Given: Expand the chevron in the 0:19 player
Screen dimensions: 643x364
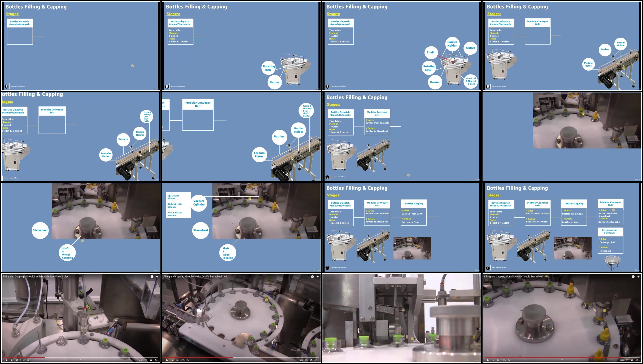Looking at the screenshot, I should pyautogui.click(x=81, y=360).
